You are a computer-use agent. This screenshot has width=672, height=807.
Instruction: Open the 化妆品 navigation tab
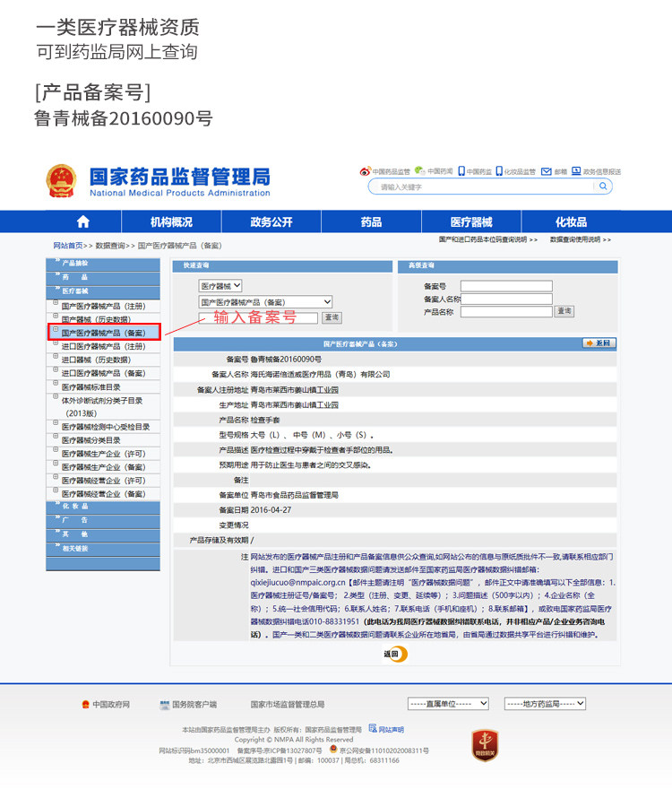572,221
